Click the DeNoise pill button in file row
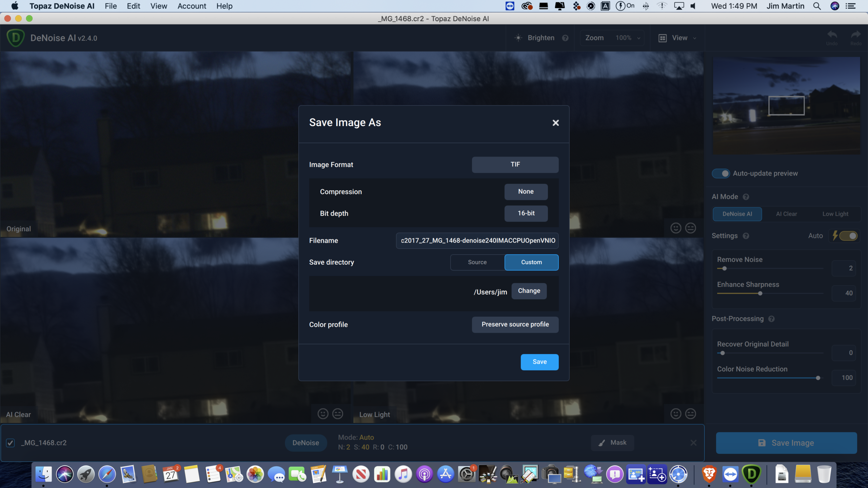The width and height of the screenshot is (868, 488). 306,443
